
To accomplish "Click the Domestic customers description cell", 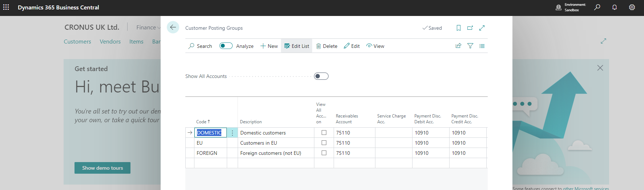I will coord(276,133).
